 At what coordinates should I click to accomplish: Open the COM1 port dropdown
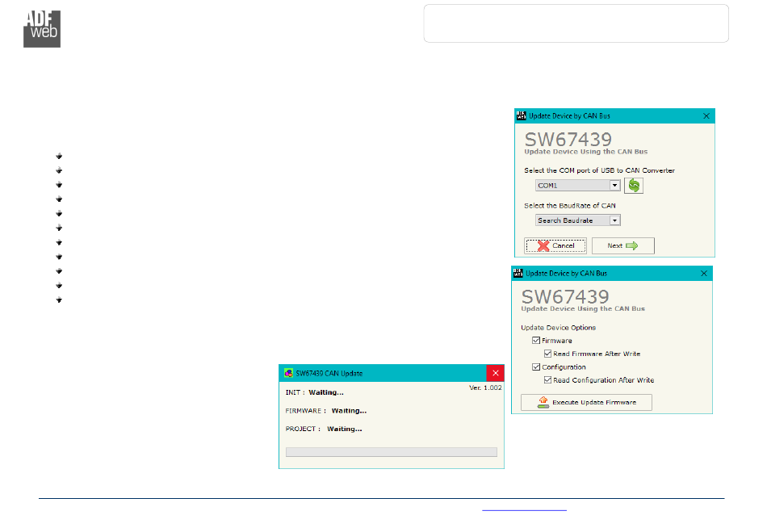578,186
